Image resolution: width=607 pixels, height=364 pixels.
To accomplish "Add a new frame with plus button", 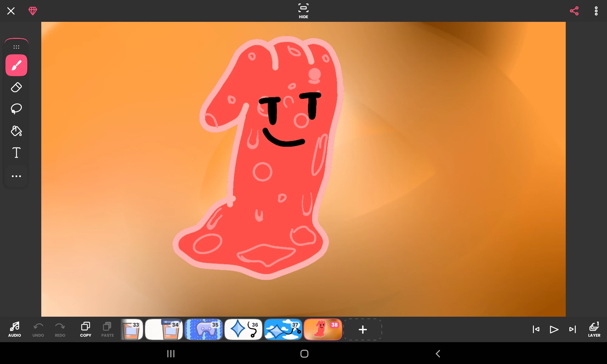I will [363, 329].
